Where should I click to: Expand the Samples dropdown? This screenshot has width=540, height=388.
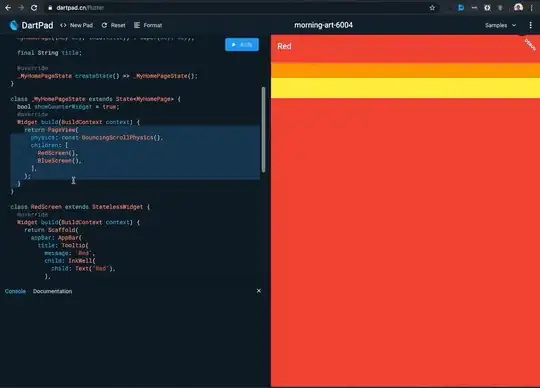point(500,25)
